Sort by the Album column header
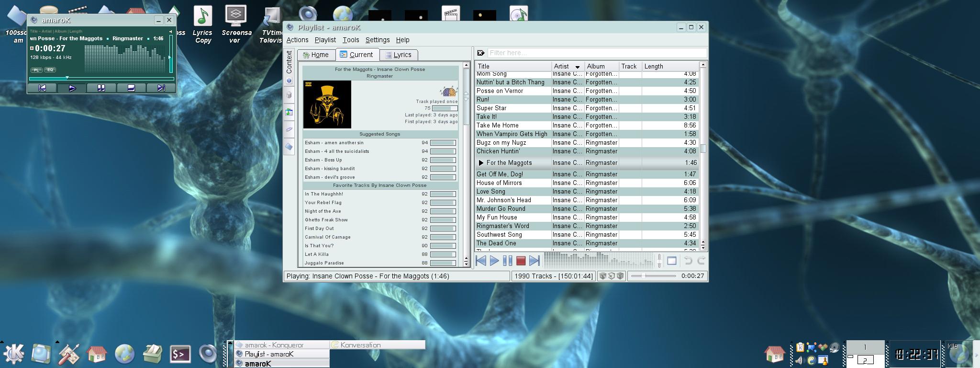This screenshot has height=368, width=980. [x=601, y=66]
